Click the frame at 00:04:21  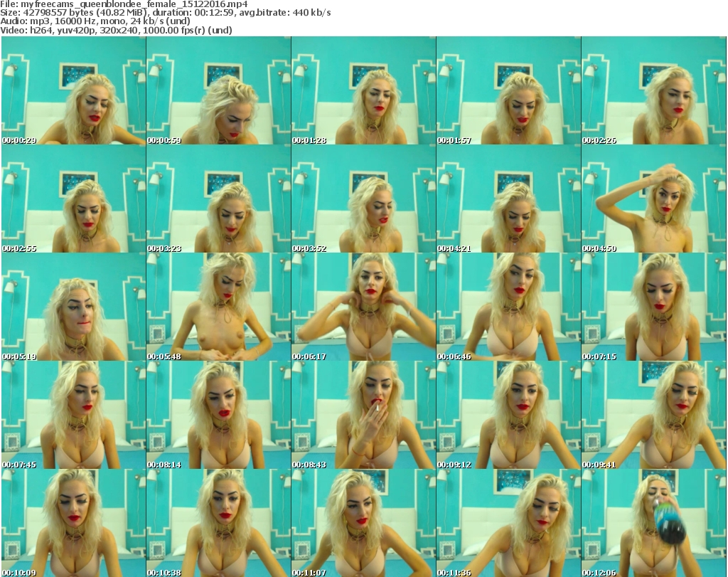point(508,198)
